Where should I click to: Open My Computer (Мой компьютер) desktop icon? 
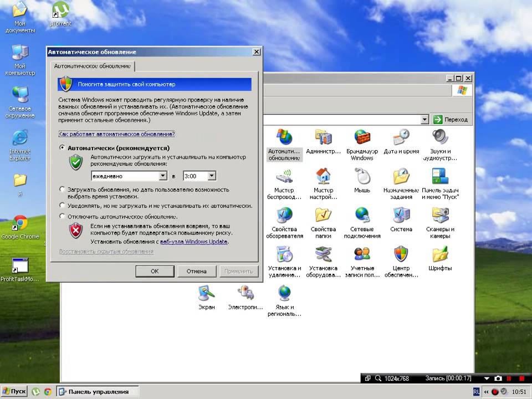click(20, 60)
